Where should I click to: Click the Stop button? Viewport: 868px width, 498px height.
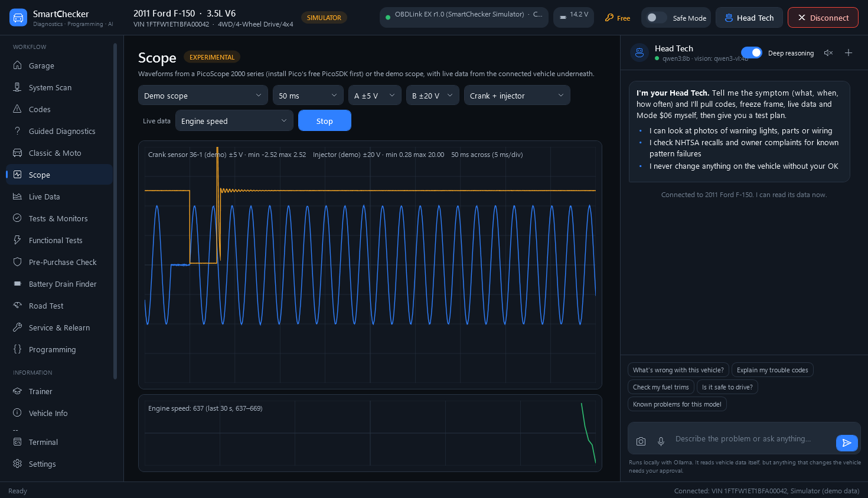(x=325, y=120)
